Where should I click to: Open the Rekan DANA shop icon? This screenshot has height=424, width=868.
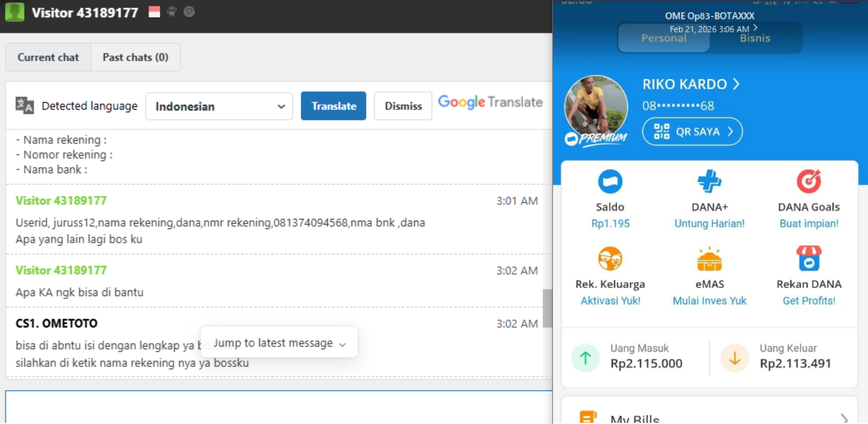pyautogui.click(x=809, y=259)
